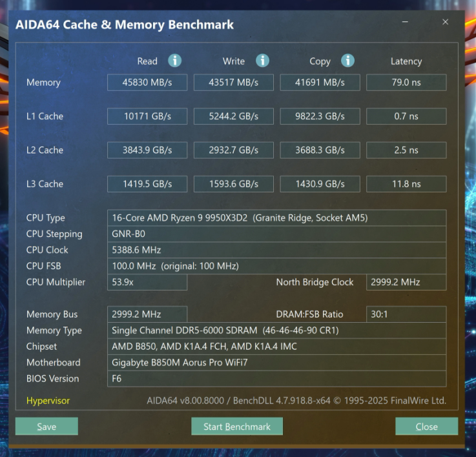Screen dimensions: 476x457
Task: Click the North Bridge Clock value field
Action: 406,282
